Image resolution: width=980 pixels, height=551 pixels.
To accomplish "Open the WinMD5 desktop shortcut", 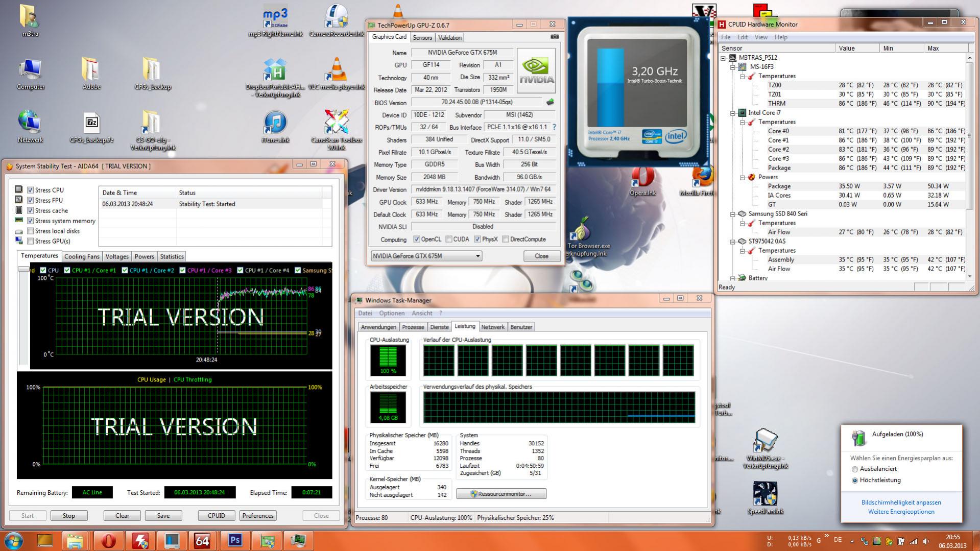I will point(765,449).
